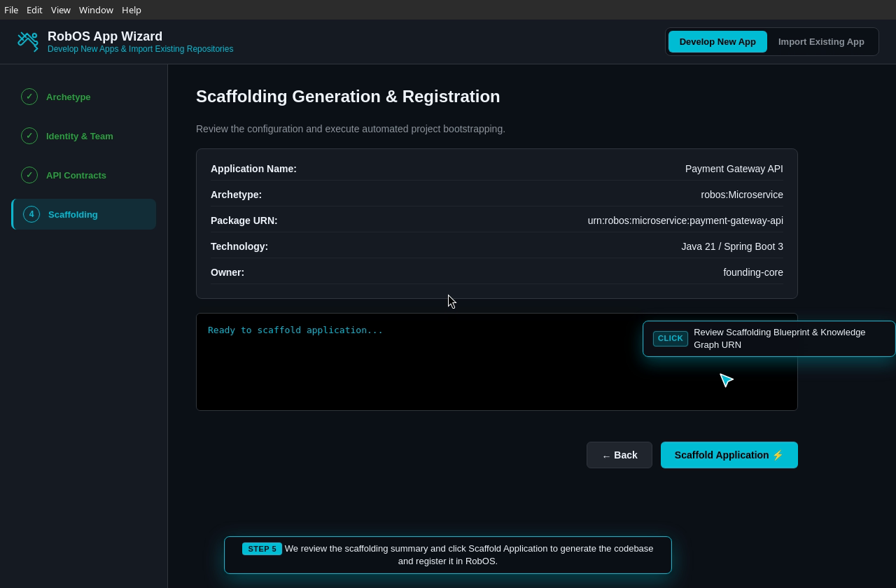This screenshot has height=588, width=896.
Task: Open the Edit menu
Action: click(34, 10)
